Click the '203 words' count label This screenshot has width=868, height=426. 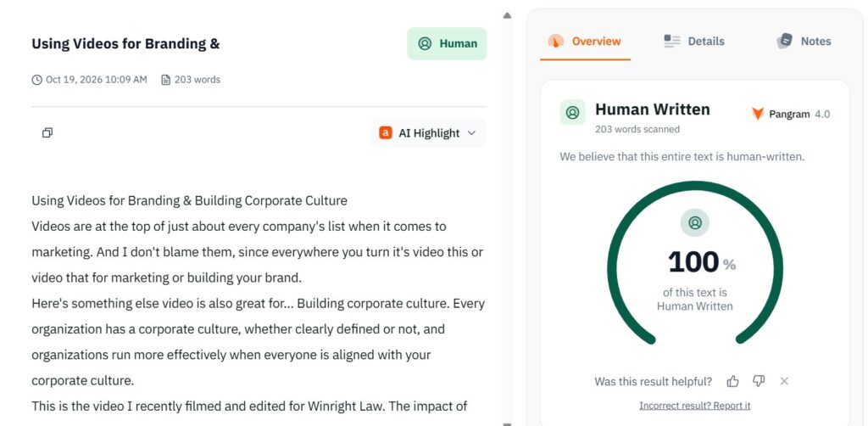click(197, 80)
